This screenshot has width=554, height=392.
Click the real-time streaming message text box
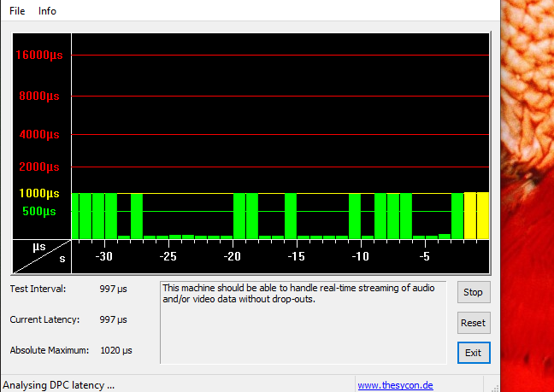(303, 322)
